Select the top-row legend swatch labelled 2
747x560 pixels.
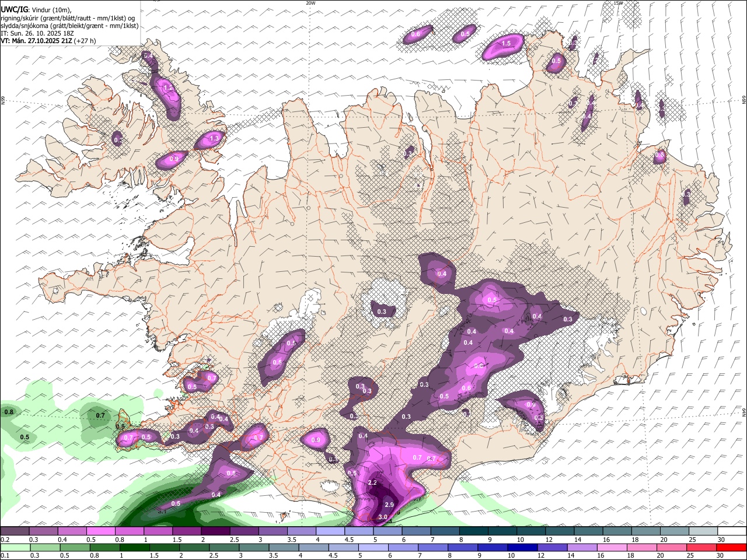pos(215,531)
